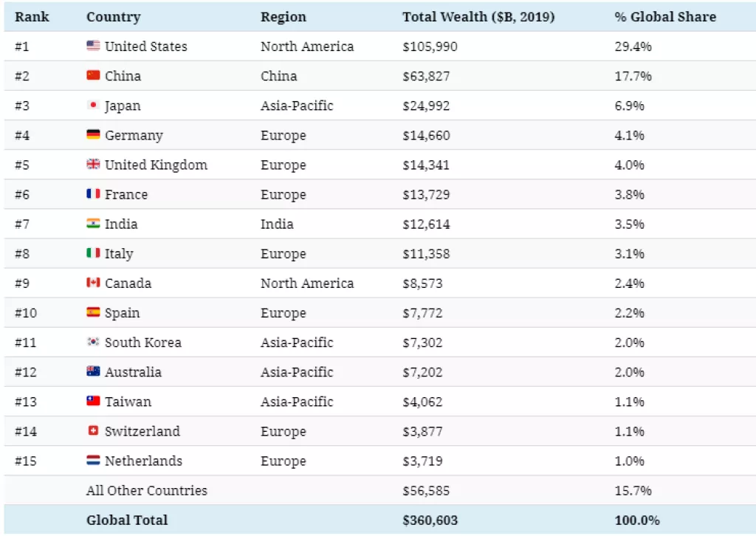Image resolution: width=756 pixels, height=536 pixels.
Task: Click the Germany flag icon
Action: [x=93, y=135]
